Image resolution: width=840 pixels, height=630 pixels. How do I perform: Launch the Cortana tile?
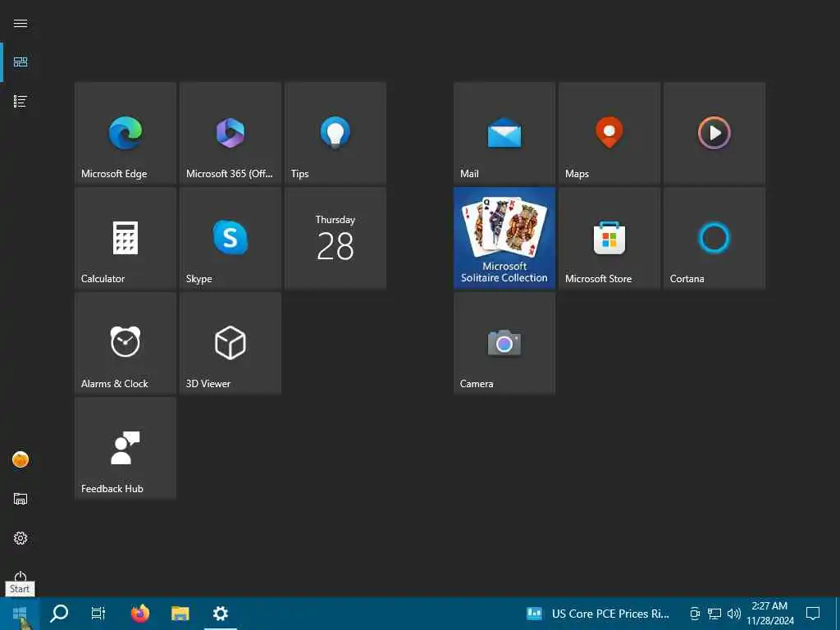714,238
